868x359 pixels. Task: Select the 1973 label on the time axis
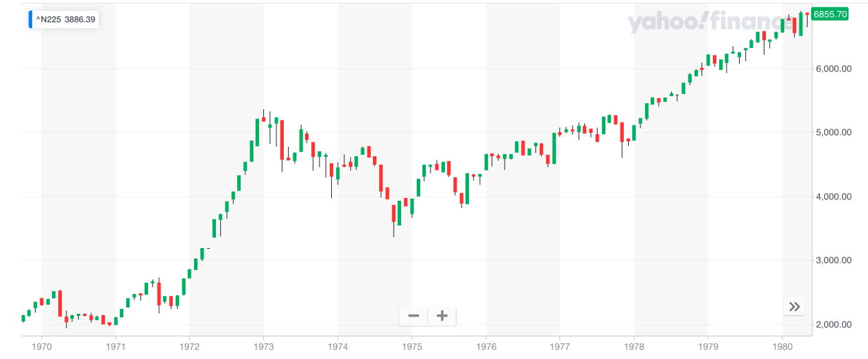pos(264,348)
